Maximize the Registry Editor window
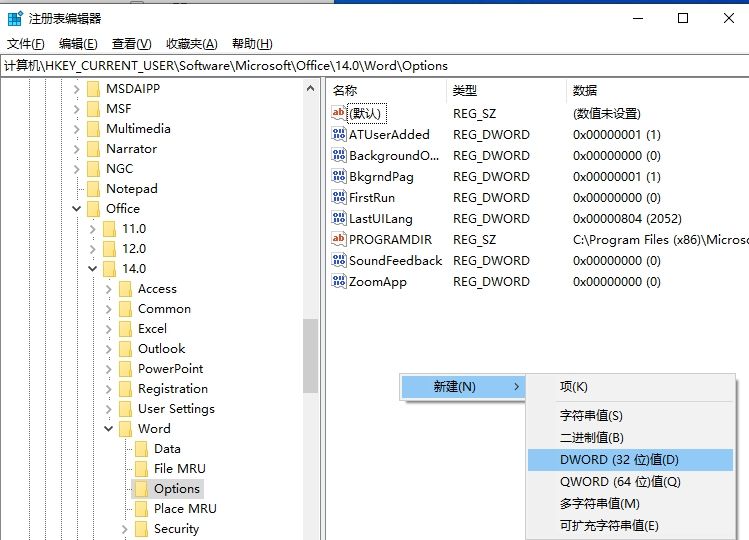 pyautogui.click(x=683, y=18)
